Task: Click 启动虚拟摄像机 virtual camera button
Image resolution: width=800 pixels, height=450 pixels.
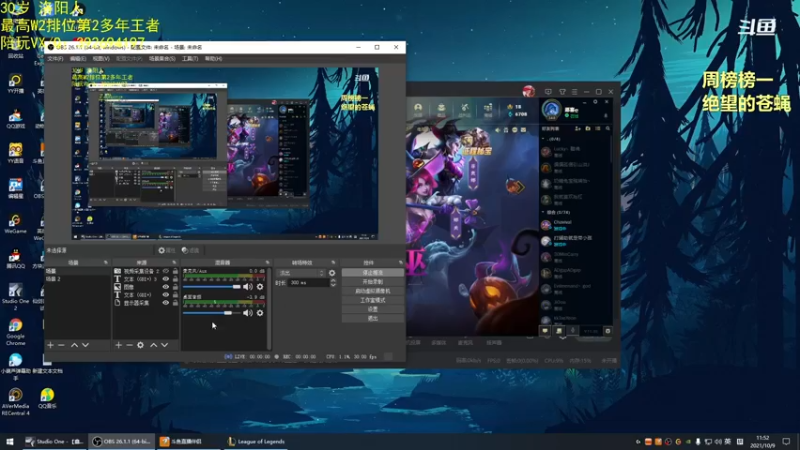Action: coord(372,291)
